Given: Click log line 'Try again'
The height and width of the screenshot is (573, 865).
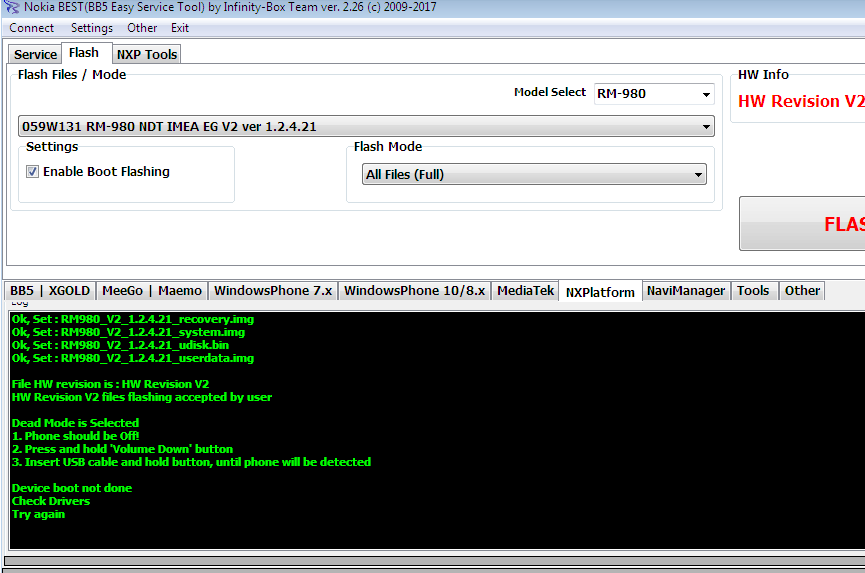Looking at the screenshot, I should 38,515.
